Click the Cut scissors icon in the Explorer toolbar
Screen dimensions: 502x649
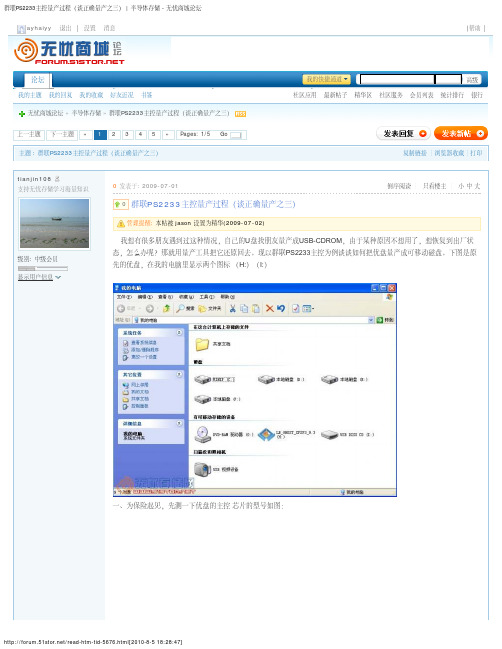pos(233,308)
